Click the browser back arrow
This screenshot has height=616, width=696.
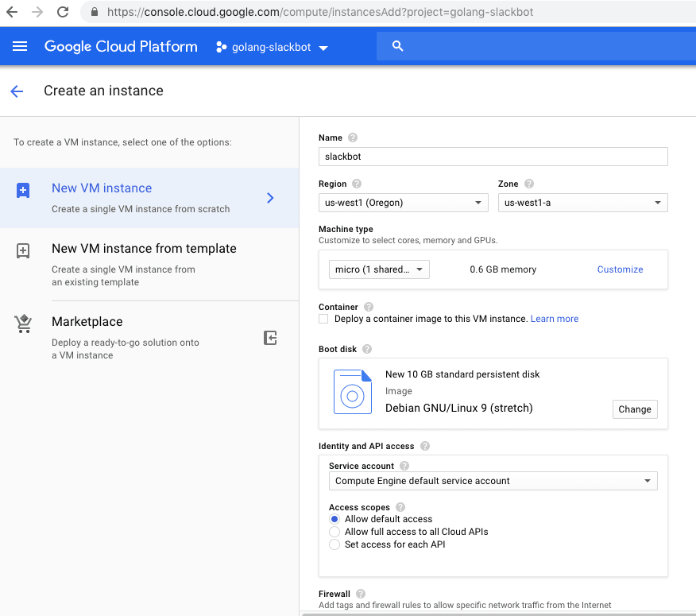12,12
